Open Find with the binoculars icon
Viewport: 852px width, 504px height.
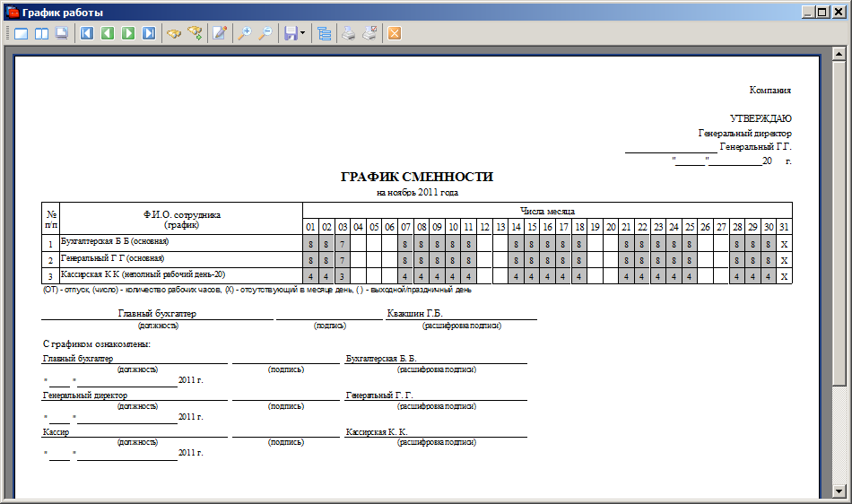coord(174,34)
